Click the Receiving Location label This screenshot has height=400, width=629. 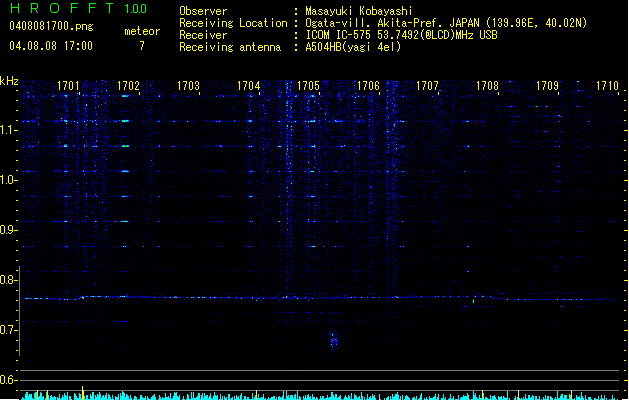click(233, 23)
